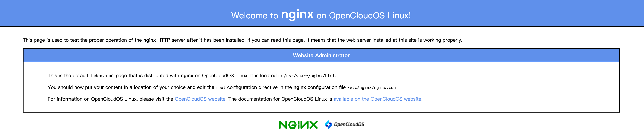Viewport: 644px width, 136px height.
Task: Click 'This is the default' sentence start
Action: 68,76
